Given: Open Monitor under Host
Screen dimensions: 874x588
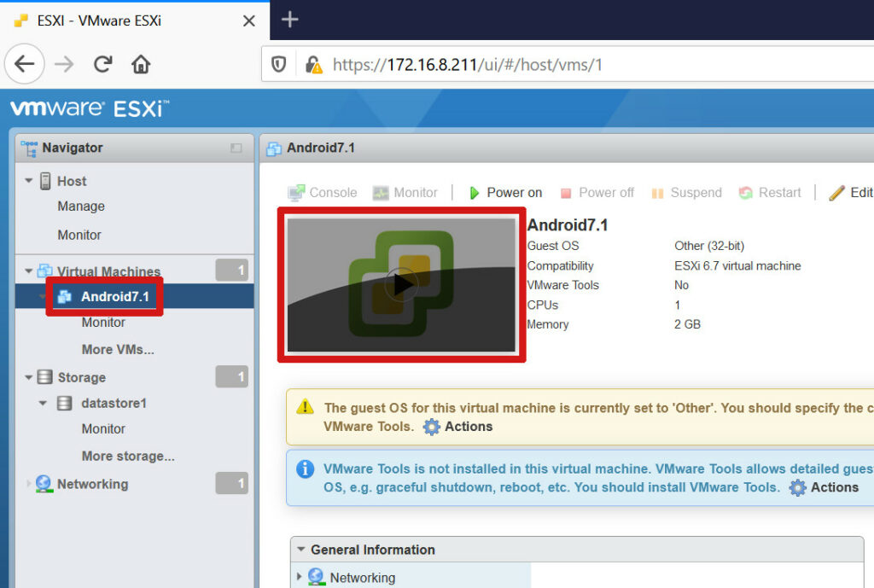Looking at the screenshot, I should click(x=79, y=236).
